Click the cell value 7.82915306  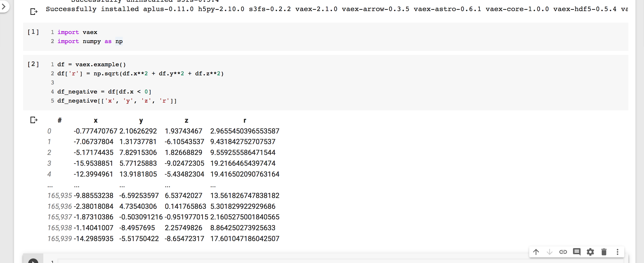(x=138, y=152)
